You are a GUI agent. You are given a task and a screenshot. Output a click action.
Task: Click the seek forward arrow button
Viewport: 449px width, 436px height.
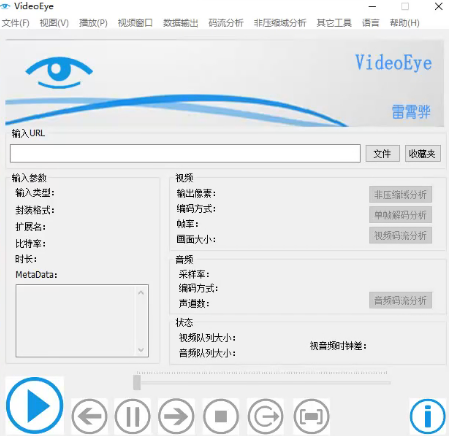click(176, 416)
